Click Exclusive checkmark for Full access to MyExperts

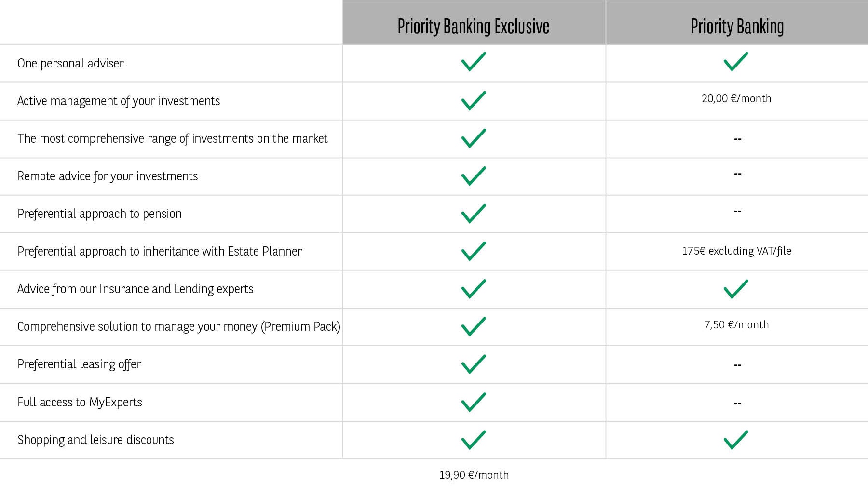coord(474,402)
